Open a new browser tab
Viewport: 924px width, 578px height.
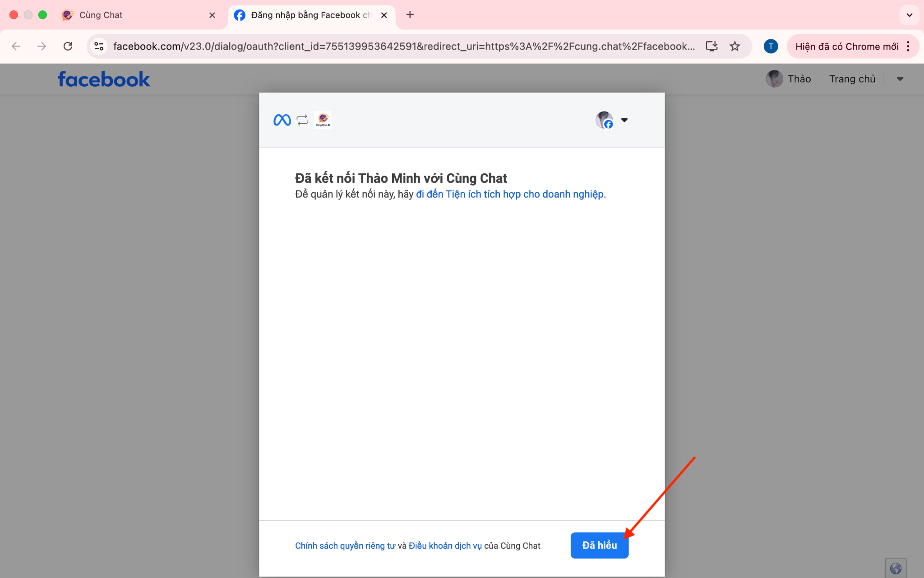[x=410, y=15]
